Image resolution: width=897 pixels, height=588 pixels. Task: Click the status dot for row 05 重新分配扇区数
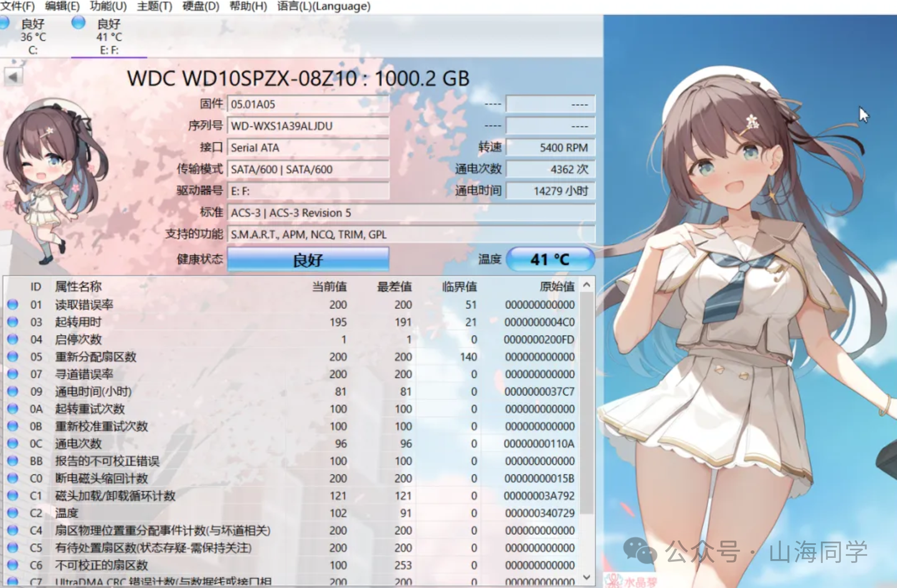12,357
